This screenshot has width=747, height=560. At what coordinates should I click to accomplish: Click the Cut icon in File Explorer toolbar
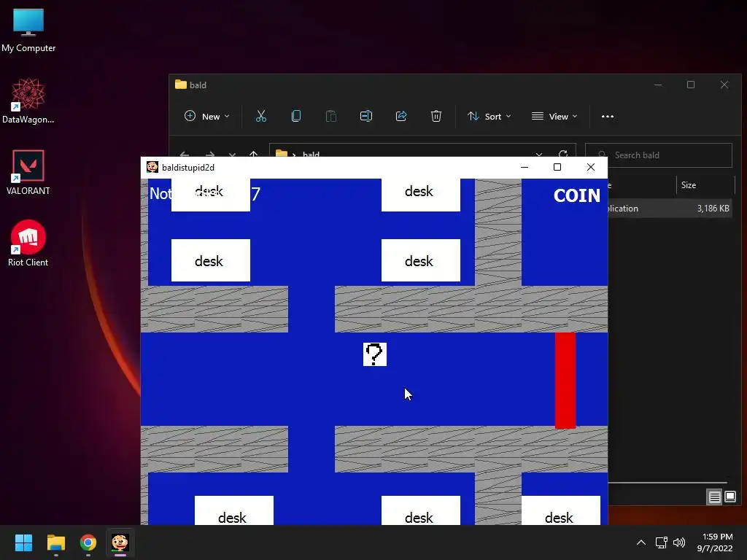(261, 116)
